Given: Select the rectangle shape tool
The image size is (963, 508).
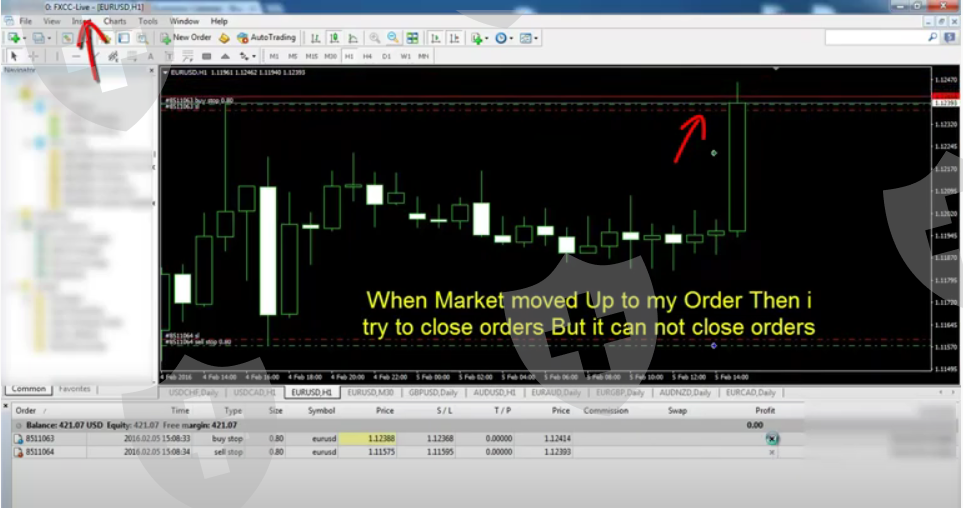Looking at the screenshot, I should coord(206,56).
